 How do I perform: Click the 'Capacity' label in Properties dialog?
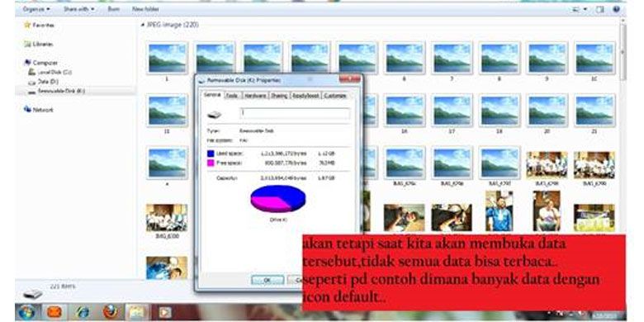point(227,178)
